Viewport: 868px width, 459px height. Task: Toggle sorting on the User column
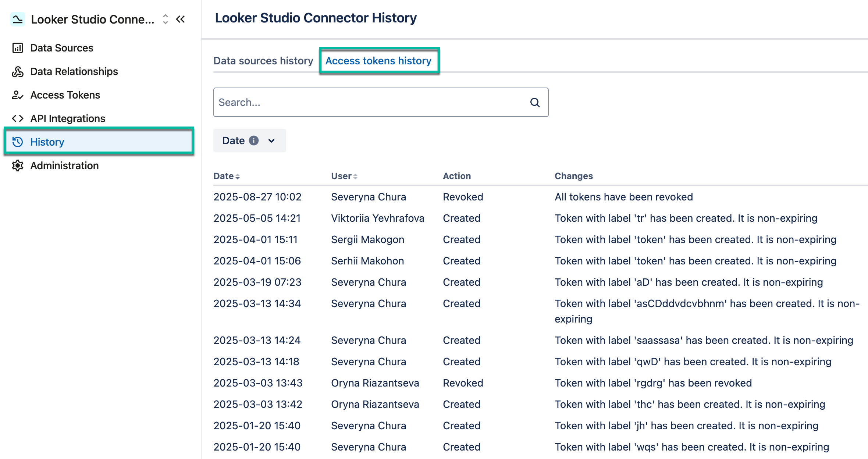pyautogui.click(x=355, y=176)
